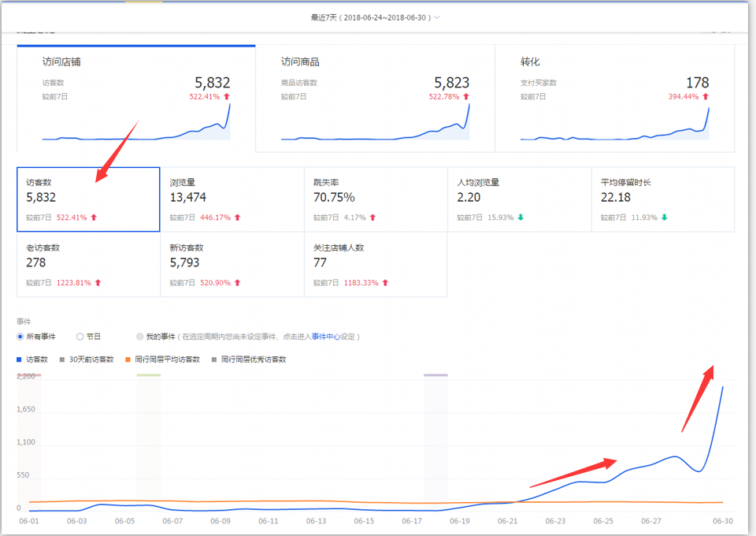Choose the 节日 radio option

tap(80, 337)
